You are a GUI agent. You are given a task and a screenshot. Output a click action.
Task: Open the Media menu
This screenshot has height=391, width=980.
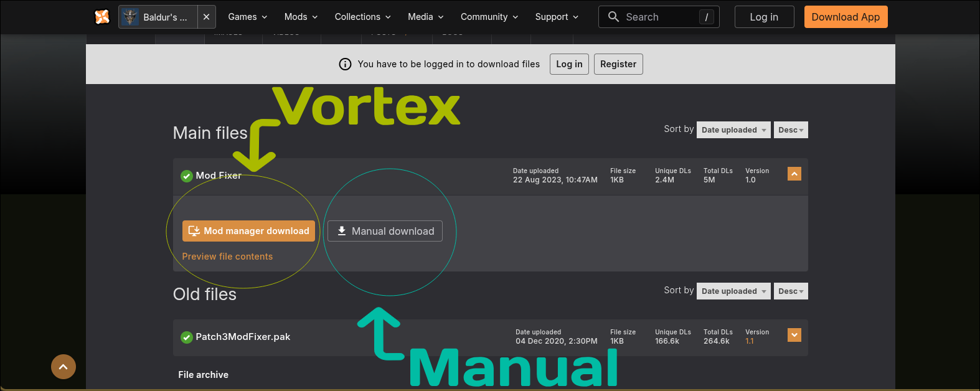click(x=426, y=17)
